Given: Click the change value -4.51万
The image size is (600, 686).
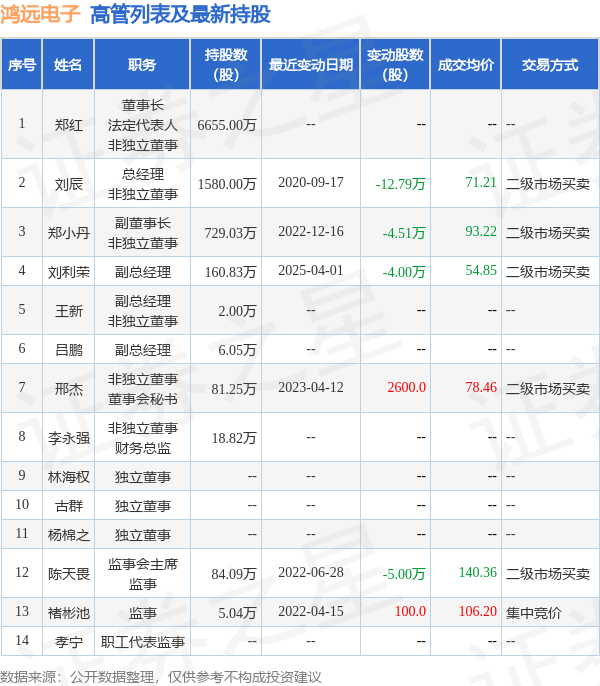Looking at the screenshot, I should click(x=404, y=233).
